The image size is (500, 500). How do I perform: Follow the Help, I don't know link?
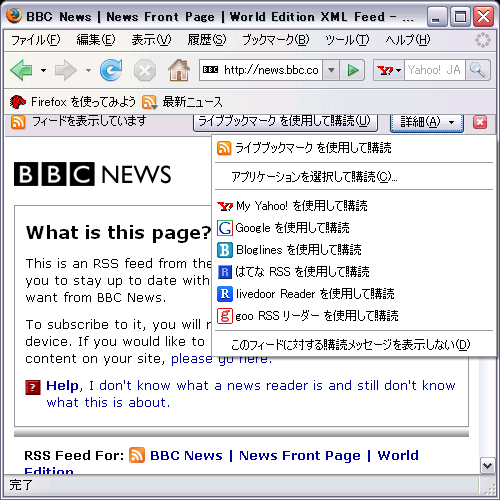coord(251,394)
